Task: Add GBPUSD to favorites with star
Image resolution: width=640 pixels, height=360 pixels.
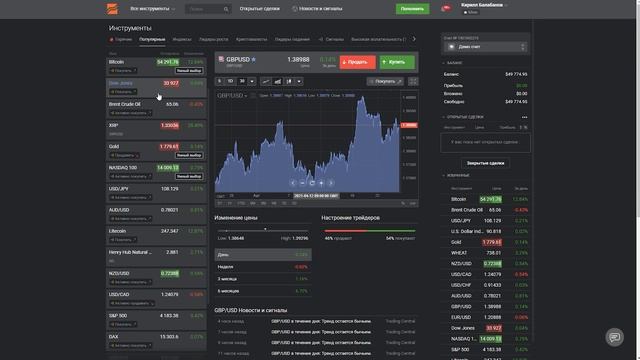Action: pos(253,60)
